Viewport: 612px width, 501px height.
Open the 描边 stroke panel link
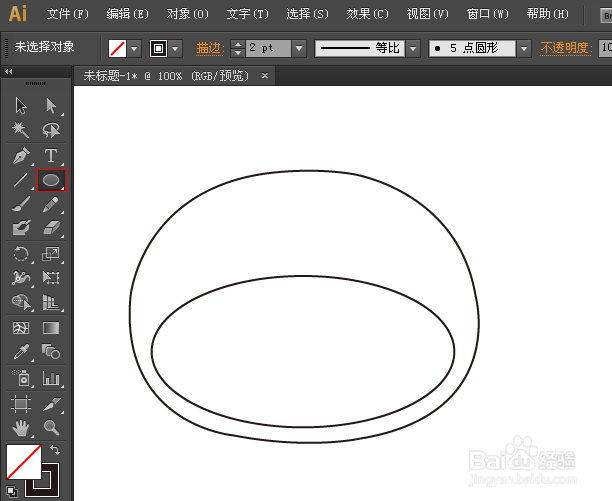210,48
